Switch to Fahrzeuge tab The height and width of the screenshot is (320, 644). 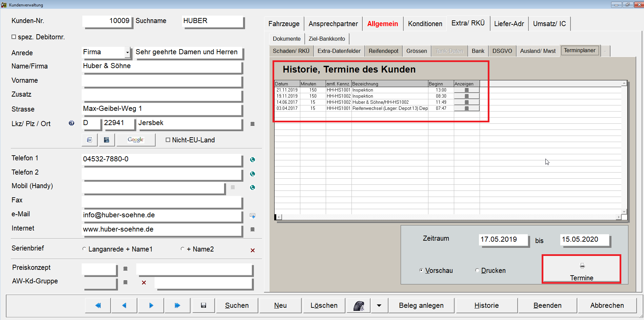point(284,24)
